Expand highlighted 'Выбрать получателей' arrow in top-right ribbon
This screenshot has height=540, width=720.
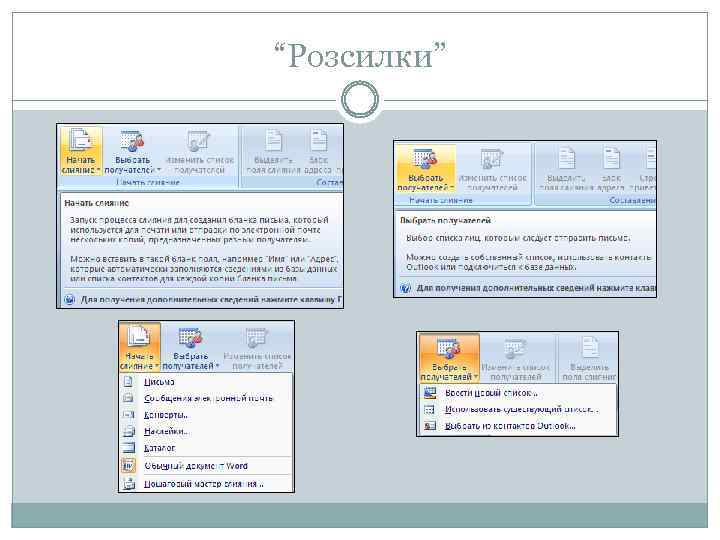452,188
